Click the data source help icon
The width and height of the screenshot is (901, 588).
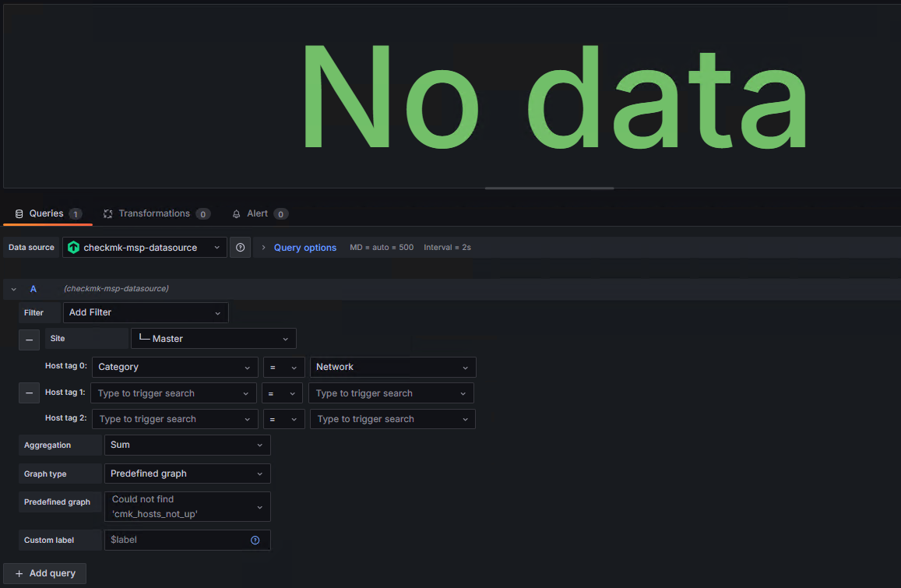tap(240, 248)
